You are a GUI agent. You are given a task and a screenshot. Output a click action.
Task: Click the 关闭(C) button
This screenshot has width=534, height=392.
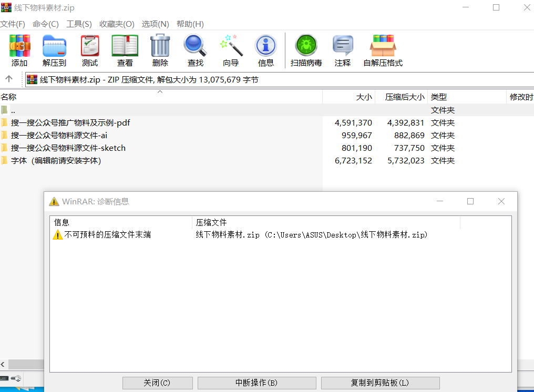point(158,383)
